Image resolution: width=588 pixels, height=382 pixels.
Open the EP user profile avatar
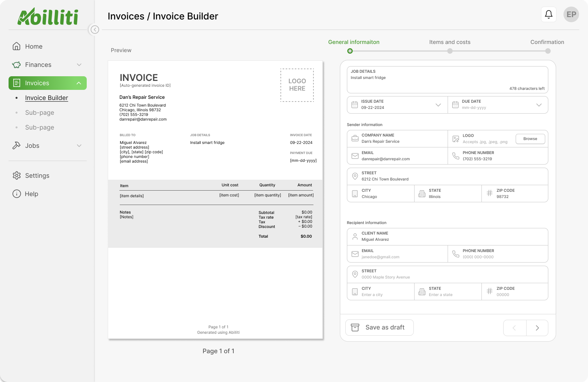coord(571,15)
